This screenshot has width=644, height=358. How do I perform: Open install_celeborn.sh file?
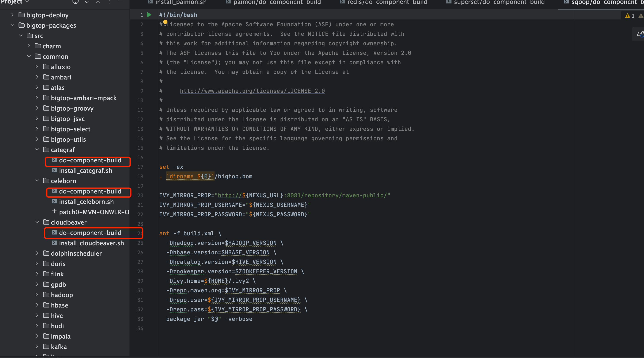click(86, 201)
